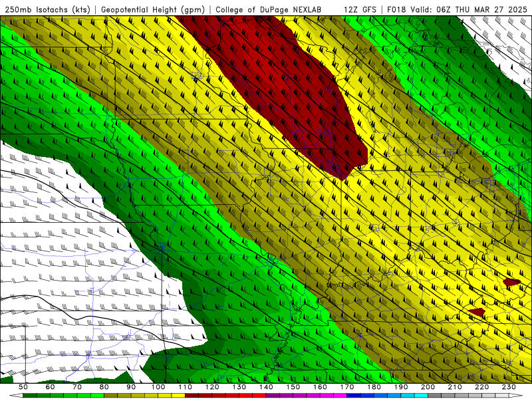Click the 50 label on the color scale
Screen dimensions: 532x399
[x=23, y=387]
